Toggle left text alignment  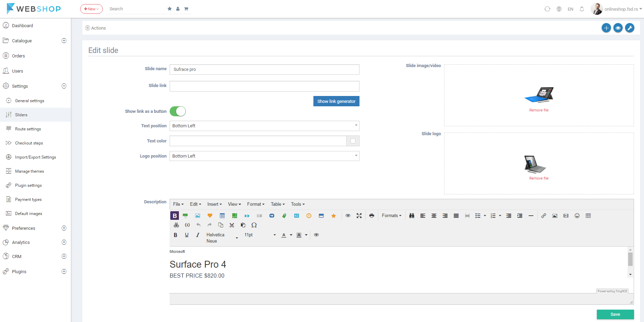(423, 216)
